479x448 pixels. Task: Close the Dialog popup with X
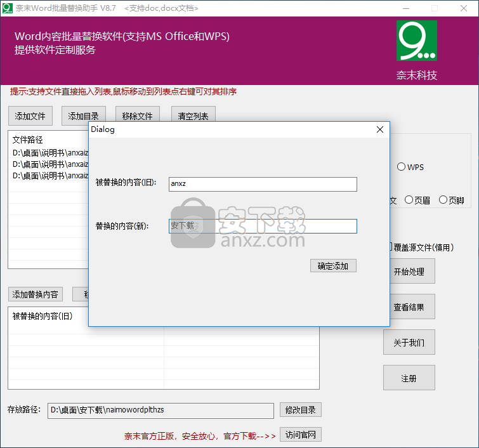pos(380,129)
